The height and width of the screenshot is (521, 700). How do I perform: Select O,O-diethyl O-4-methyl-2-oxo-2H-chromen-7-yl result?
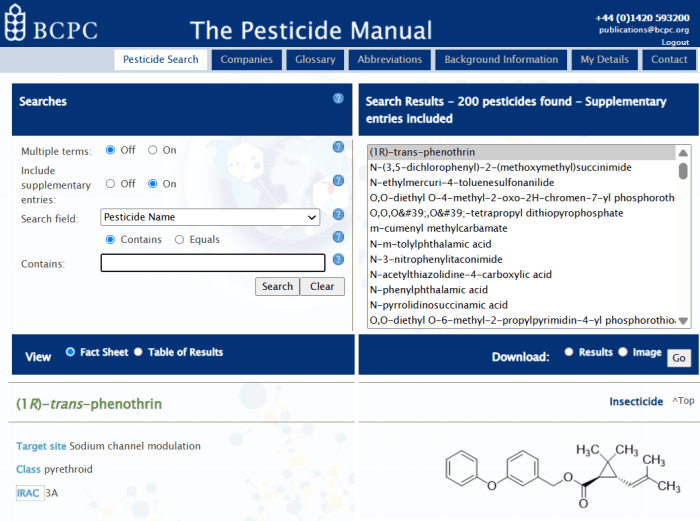(522, 198)
